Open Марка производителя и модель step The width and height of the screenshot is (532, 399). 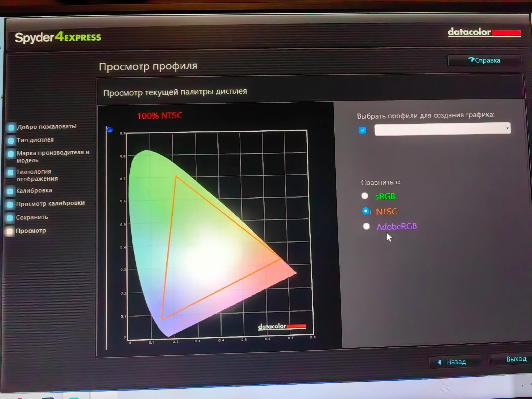click(53, 156)
